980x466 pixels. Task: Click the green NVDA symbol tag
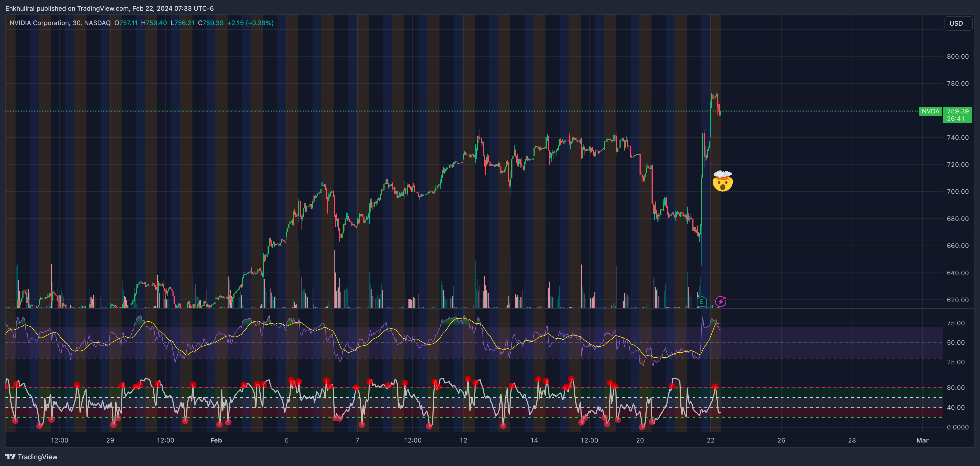click(930, 111)
